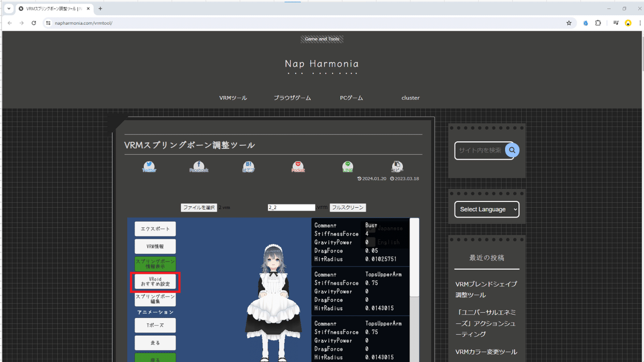Click the Hatena bookmark share icon
This screenshot has height=362, width=644.
click(248, 167)
